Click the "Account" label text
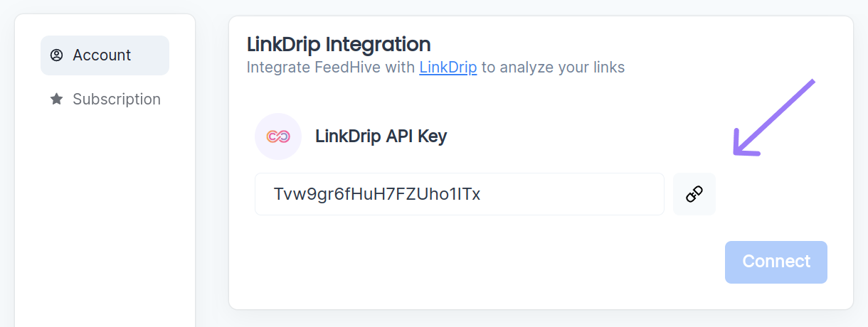This screenshot has height=327, width=868. [102, 55]
